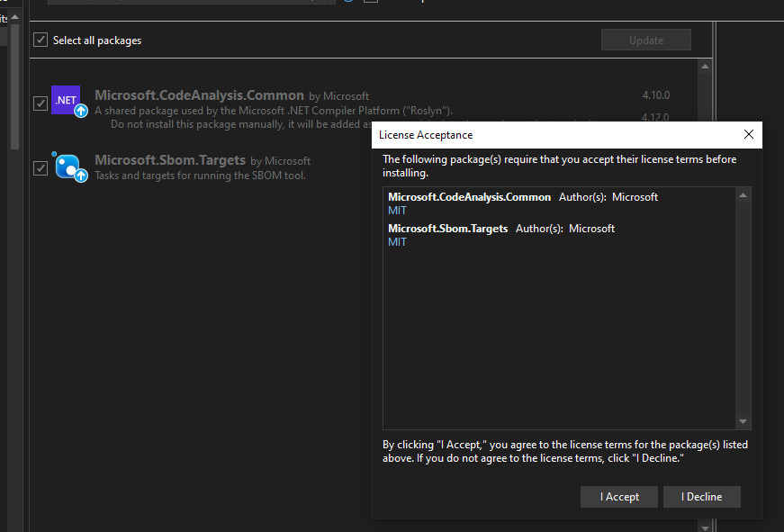Uncheck the Microsoft.Sbom.Targets package checkbox
The image size is (784, 532).
pyautogui.click(x=41, y=168)
